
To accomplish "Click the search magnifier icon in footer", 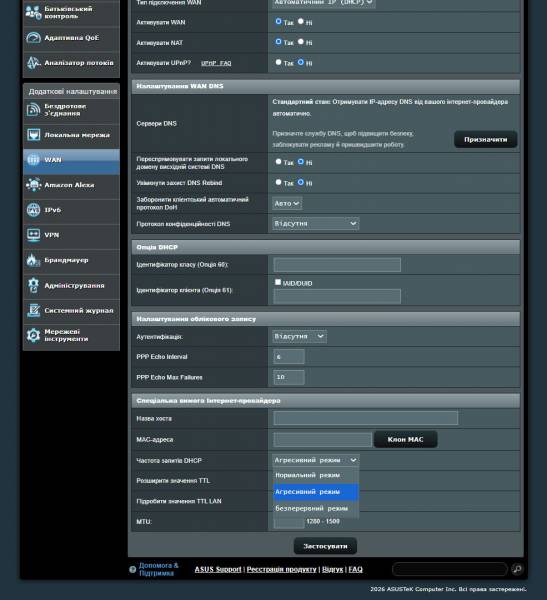I will [517, 569].
